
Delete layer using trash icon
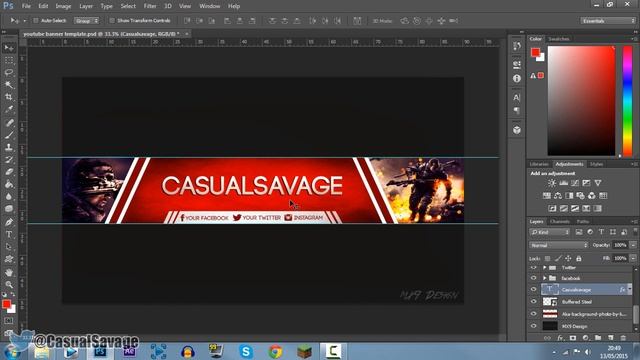623,338
